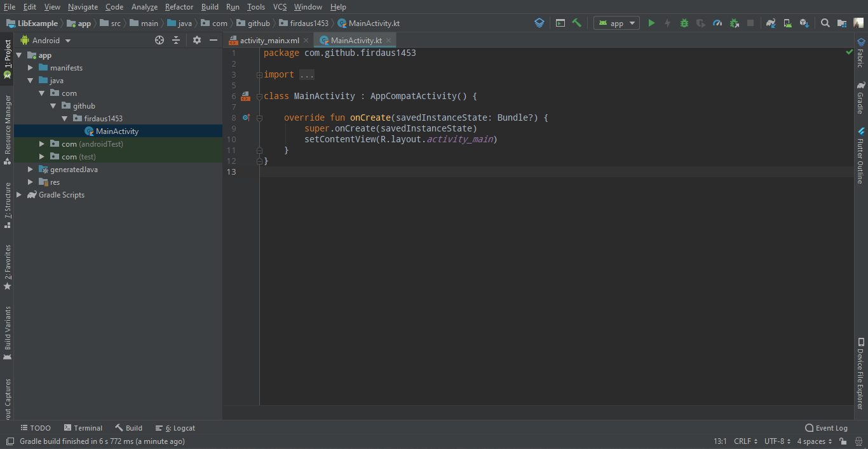Viewport: 868px width, 449px height.
Task: Click the firdaus1453 breadcrumb in navigation bar
Action: pos(304,23)
